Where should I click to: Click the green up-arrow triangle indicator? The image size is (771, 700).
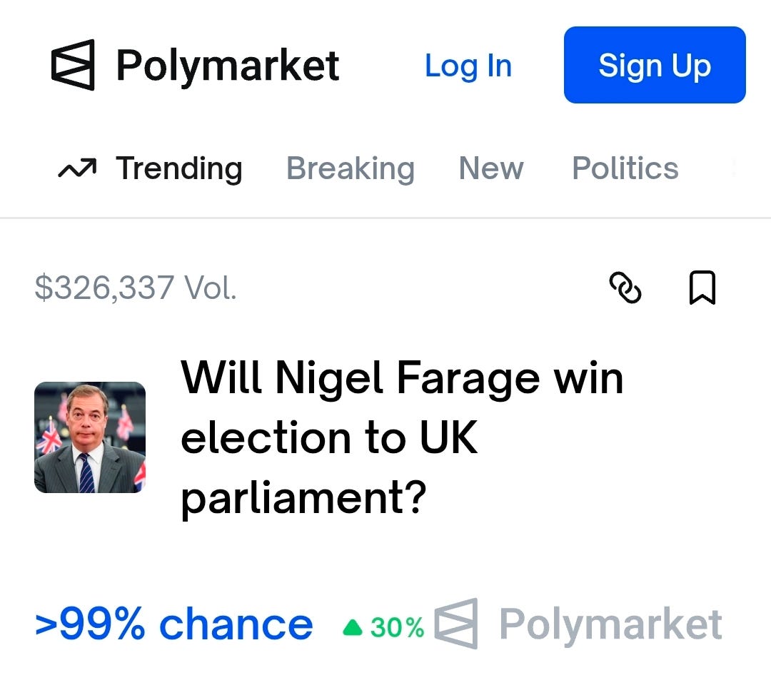(x=354, y=626)
